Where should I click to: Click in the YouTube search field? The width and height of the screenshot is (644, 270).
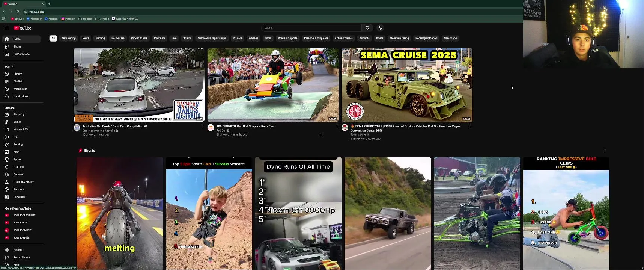click(311, 28)
